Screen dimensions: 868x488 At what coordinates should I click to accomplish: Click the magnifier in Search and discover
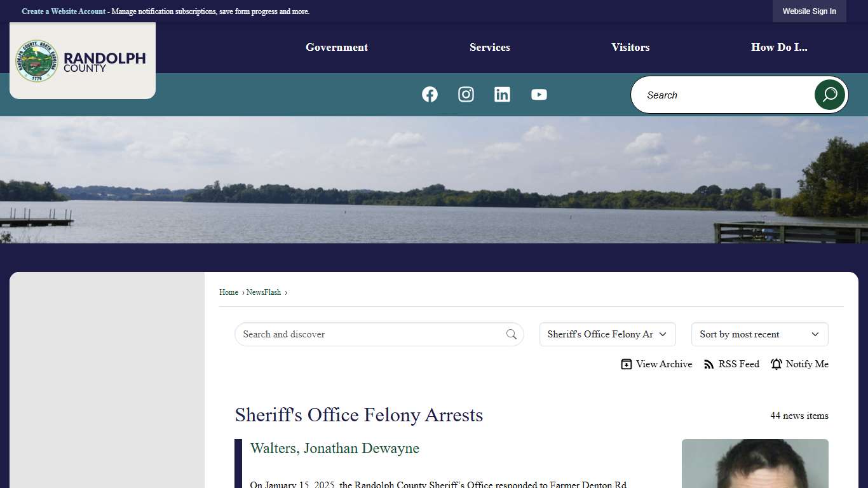point(512,334)
